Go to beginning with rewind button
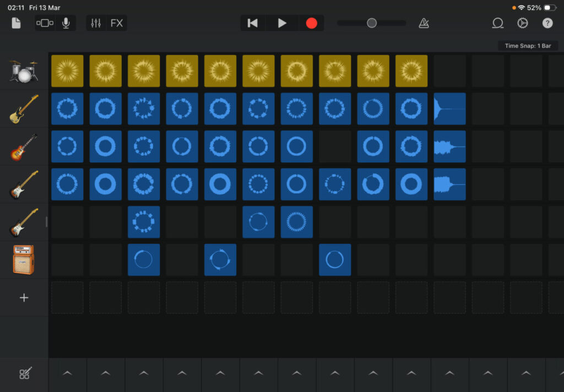Image resolution: width=564 pixels, height=392 pixels. (253, 23)
